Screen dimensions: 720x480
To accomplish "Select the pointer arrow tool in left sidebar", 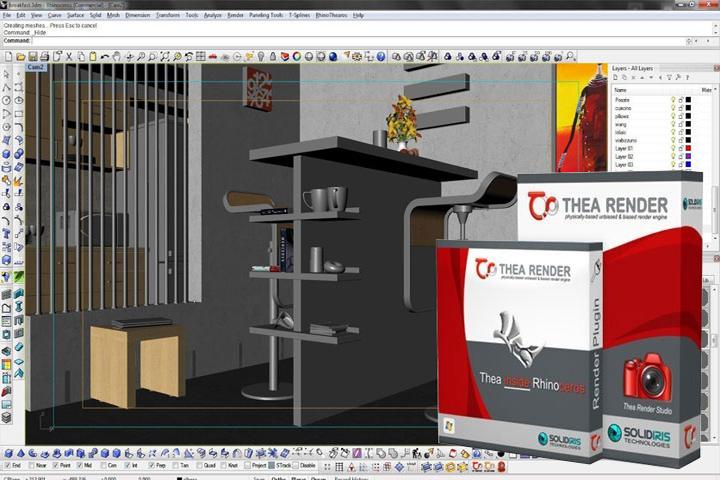I will [6, 74].
